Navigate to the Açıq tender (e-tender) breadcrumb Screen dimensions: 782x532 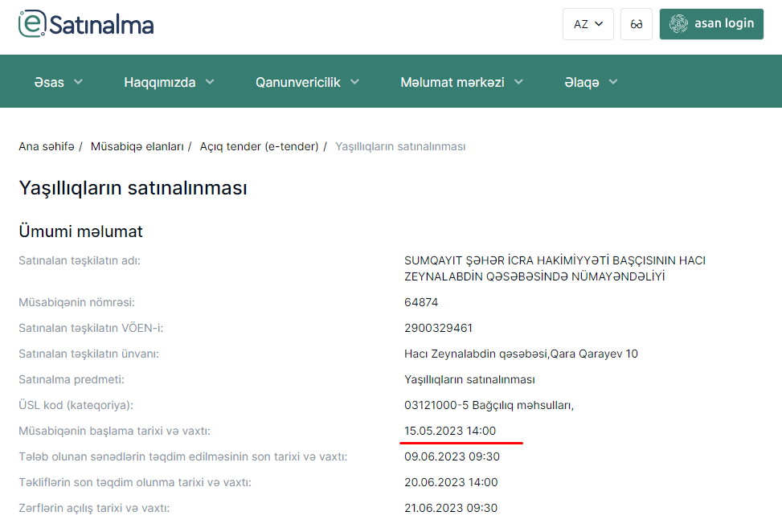click(259, 146)
